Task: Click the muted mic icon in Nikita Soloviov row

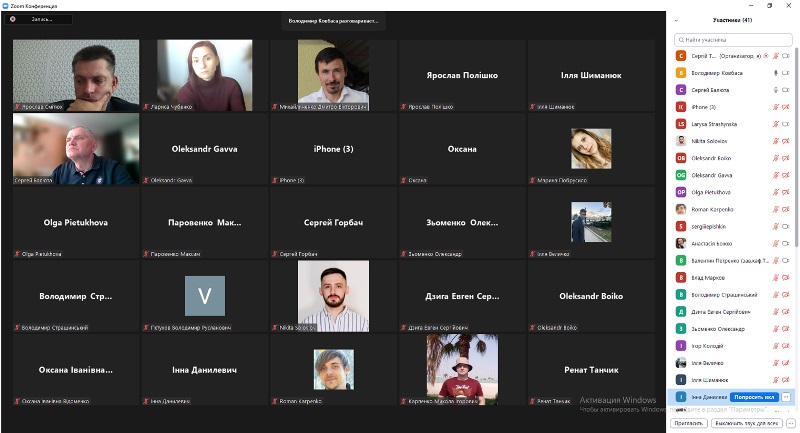Action: click(776, 141)
